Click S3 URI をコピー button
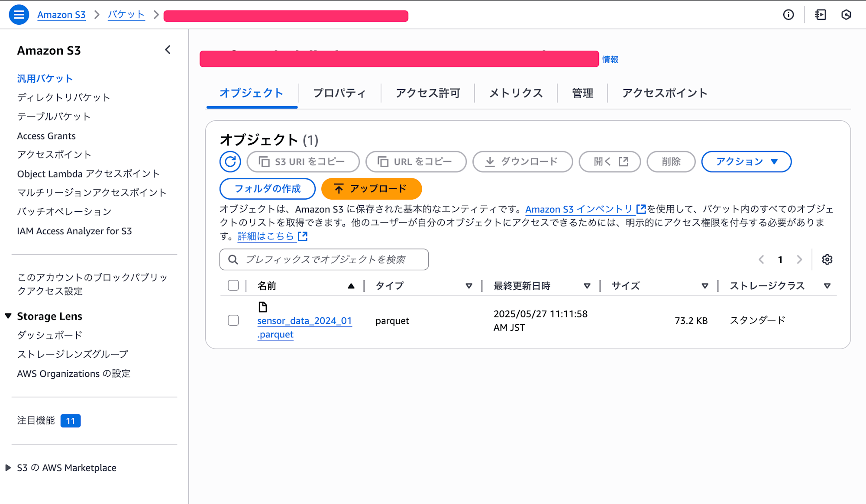866x504 pixels. [303, 162]
